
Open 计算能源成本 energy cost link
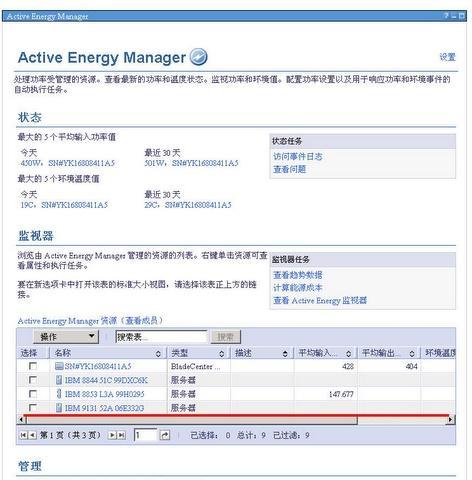[298, 288]
